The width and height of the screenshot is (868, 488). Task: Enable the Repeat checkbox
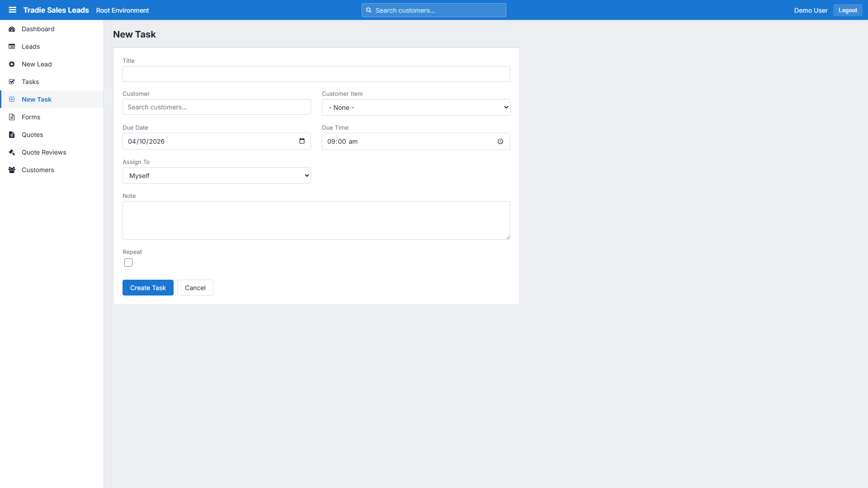coord(128,263)
